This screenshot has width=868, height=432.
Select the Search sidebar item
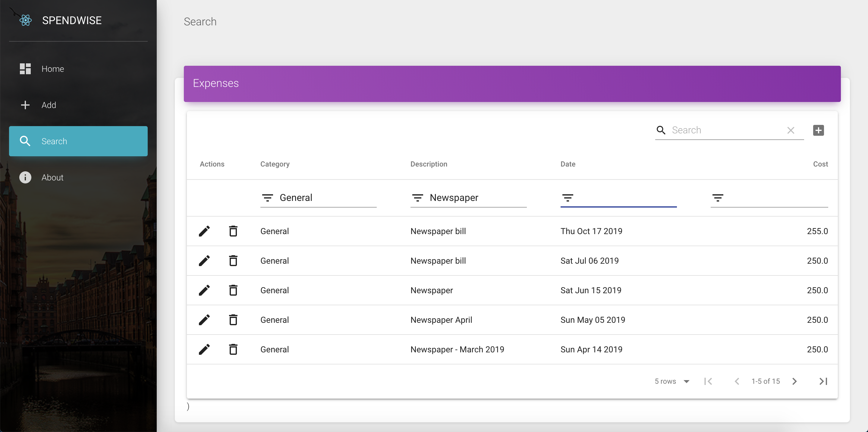pyautogui.click(x=78, y=141)
